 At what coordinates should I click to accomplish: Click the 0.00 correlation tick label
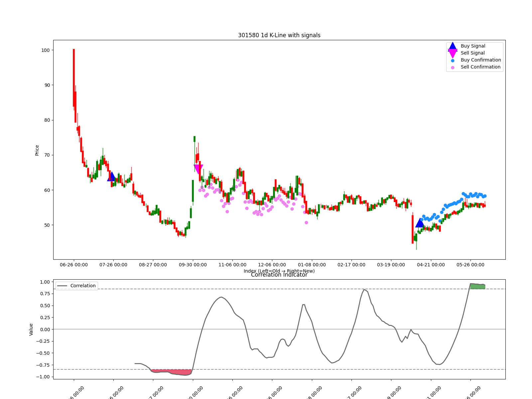(45, 330)
